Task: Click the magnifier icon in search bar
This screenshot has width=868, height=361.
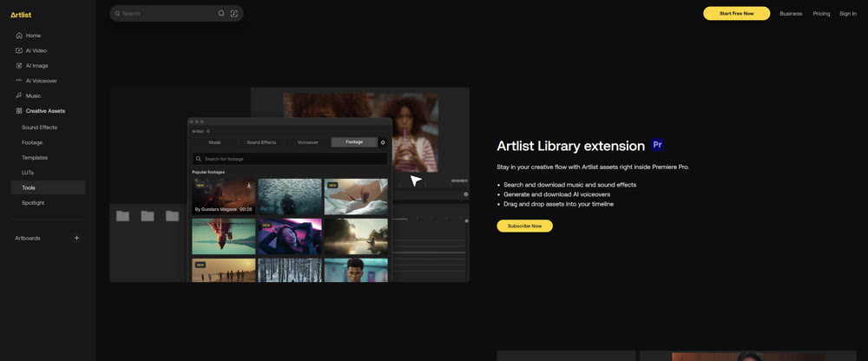Action: pos(221,13)
